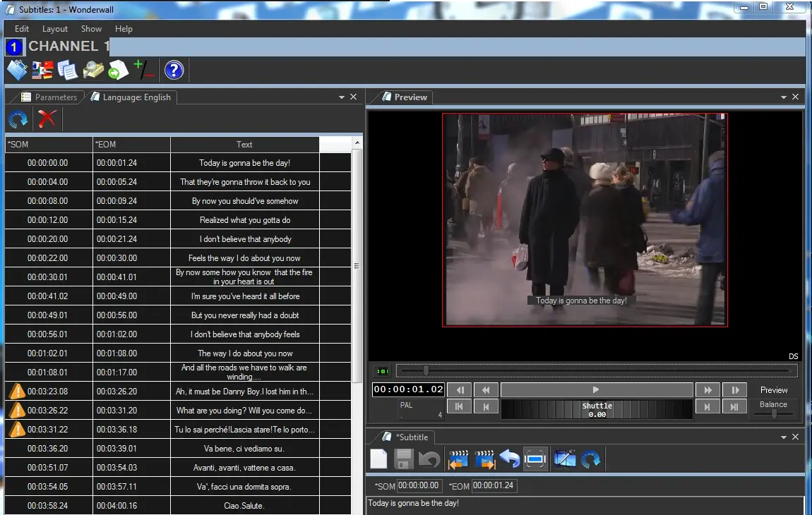This screenshot has width=812, height=515.
Task: Click the new blank subtitle page icon
Action: (379, 459)
